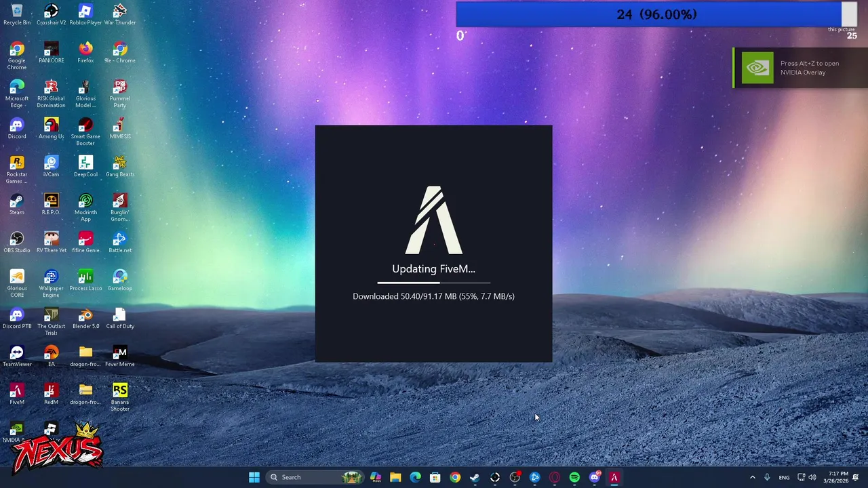Open the Windows Start menu
Screen dimensions: 868x488
coord(254,477)
